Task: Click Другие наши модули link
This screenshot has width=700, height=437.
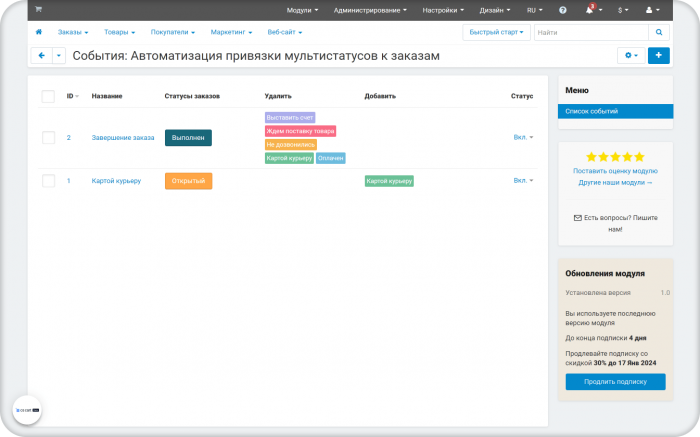Action: tap(615, 183)
